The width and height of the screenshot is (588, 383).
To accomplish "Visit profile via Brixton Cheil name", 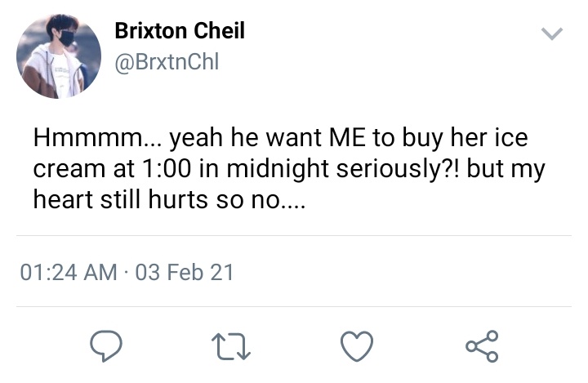I will click(x=180, y=30).
